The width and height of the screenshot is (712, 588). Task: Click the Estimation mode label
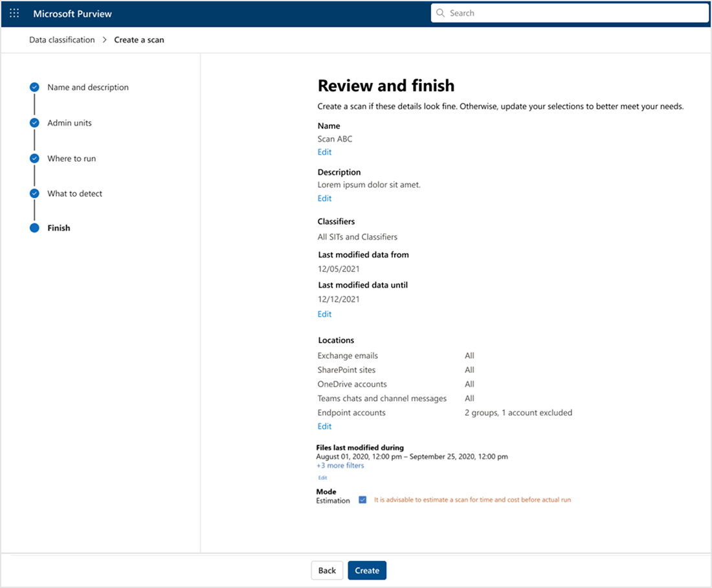tap(333, 501)
